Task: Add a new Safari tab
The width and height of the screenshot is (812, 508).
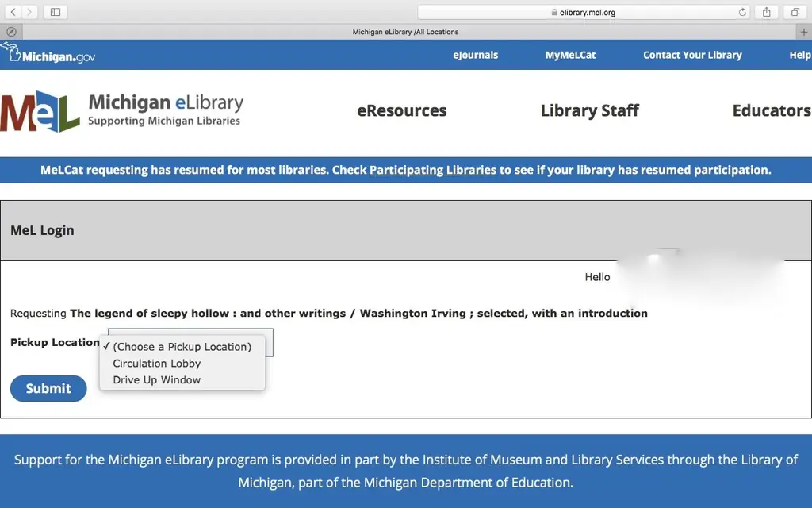Action: tap(804, 32)
